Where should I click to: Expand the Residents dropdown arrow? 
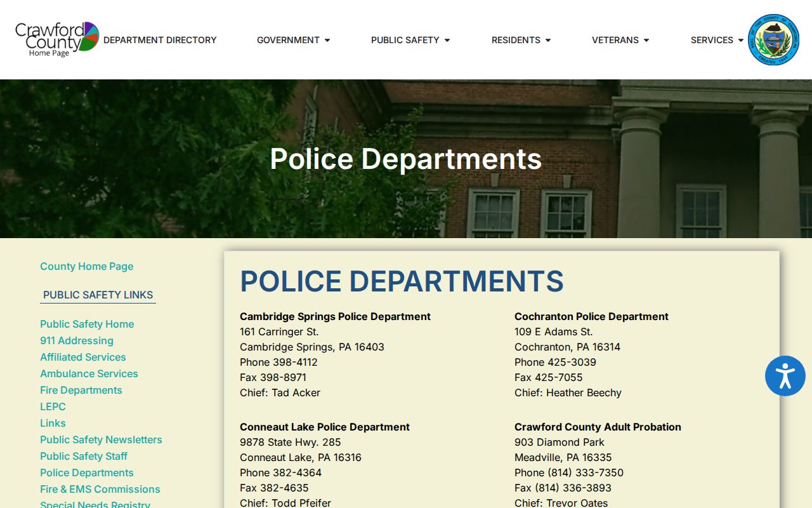coord(548,40)
